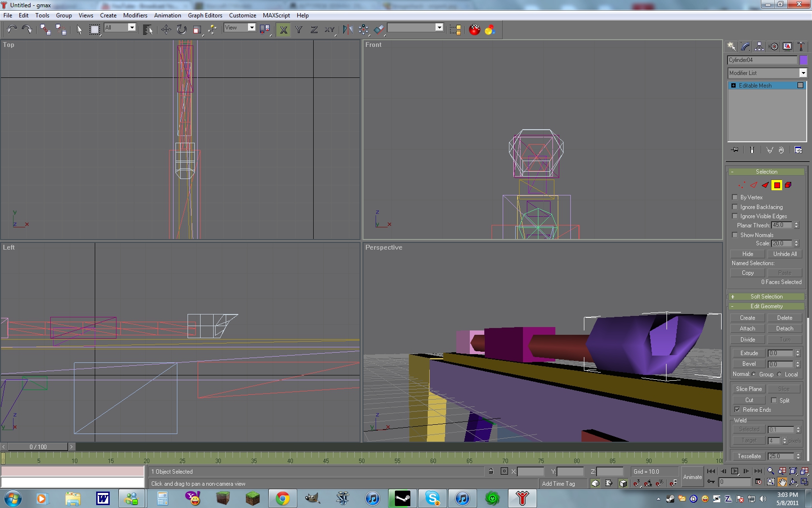
Task: Open the Utilities command panel tab
Action: click(x=801, y=46)
